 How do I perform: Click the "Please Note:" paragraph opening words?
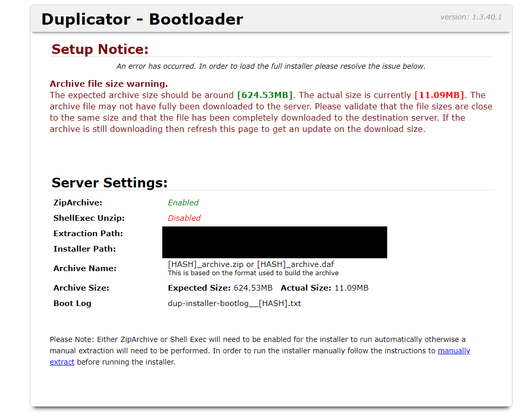click(72, 339)
